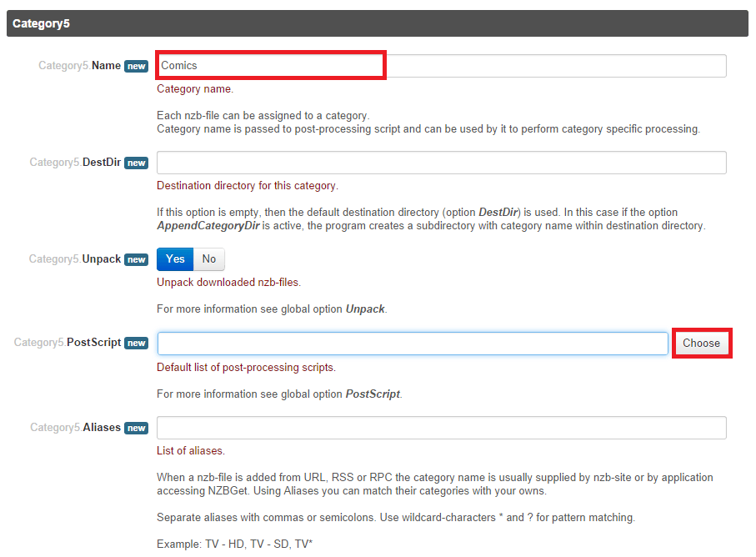Click the new badge beside Category5.Aliases
756x557 pixels.
point(137,429)
